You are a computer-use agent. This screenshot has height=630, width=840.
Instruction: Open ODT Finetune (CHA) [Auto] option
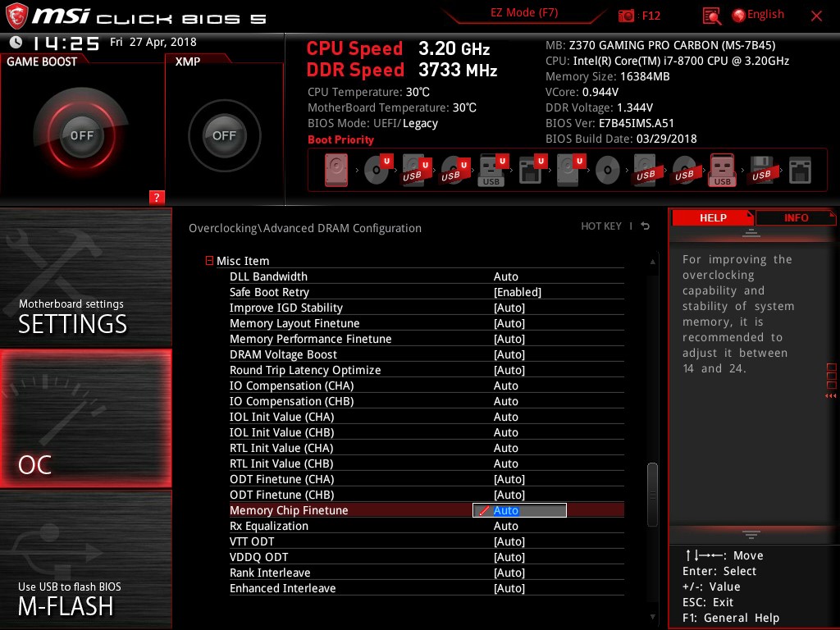(x=509, y=479)
